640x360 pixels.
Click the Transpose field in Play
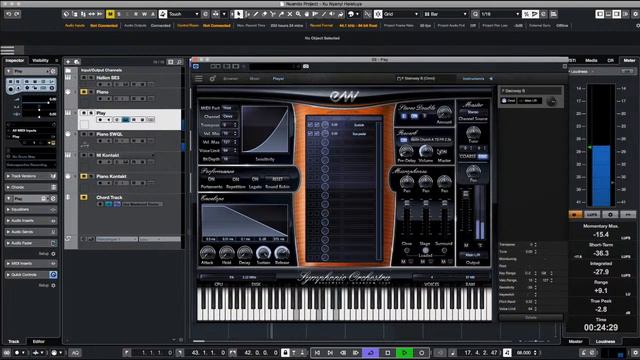point(229,125)
